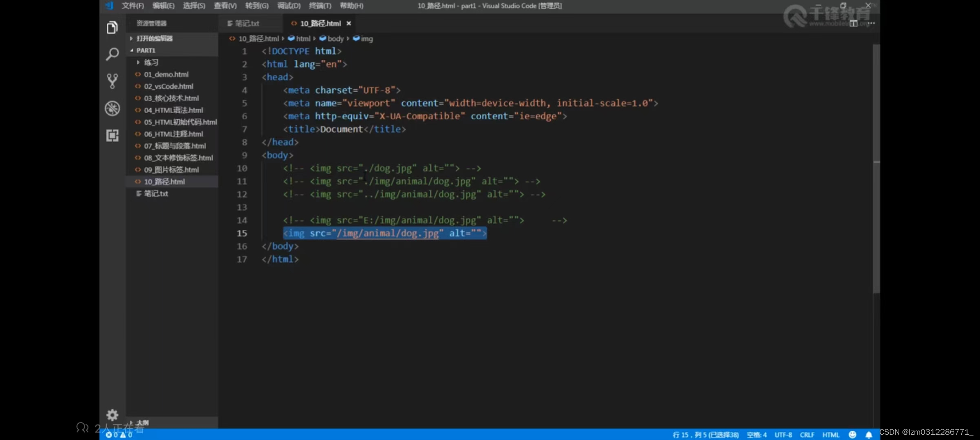Click the meta charset UTF-8 line

tap(342, 90)
